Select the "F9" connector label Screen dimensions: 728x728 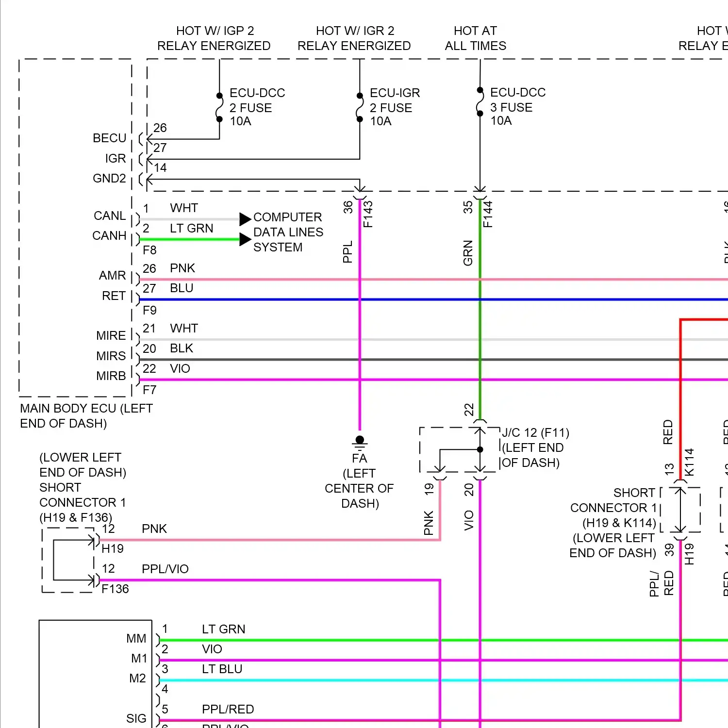(x=149, y=311)
